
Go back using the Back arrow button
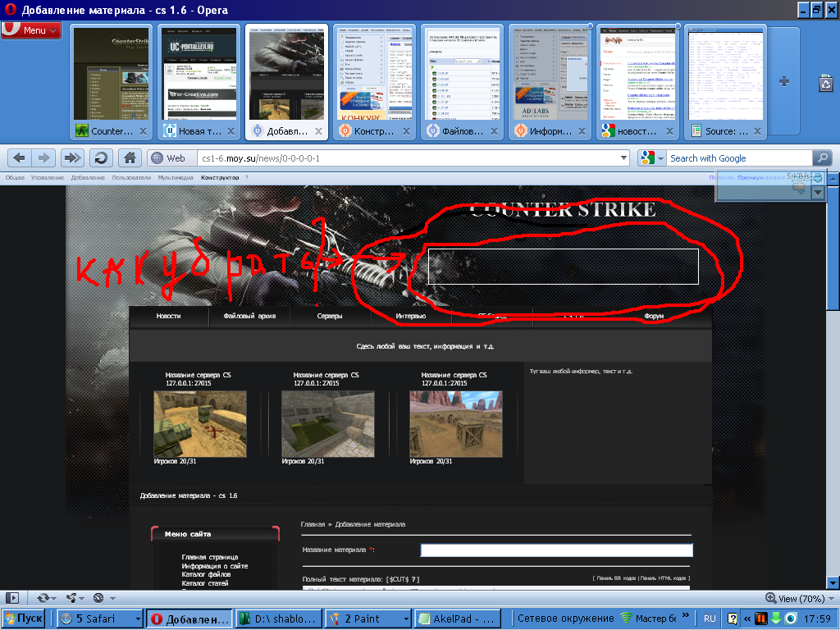coord(19,158)
